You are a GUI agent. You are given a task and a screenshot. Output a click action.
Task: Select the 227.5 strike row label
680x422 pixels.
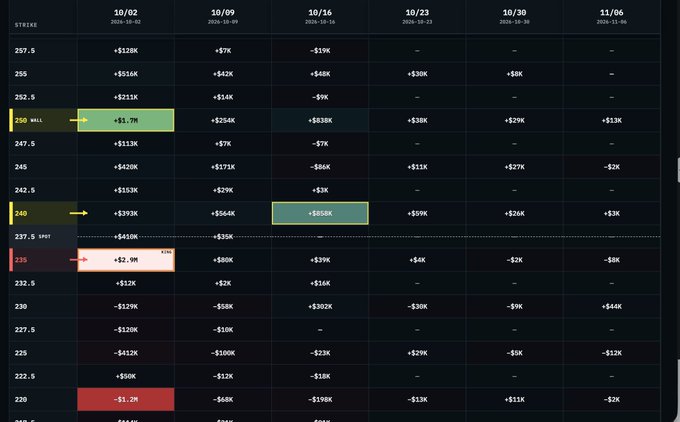tap(43, 330)
